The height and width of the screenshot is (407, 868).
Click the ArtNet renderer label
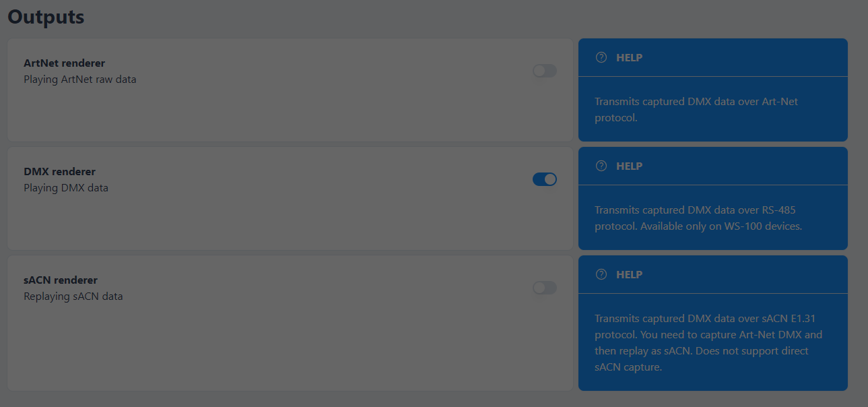tap(64, 63)
